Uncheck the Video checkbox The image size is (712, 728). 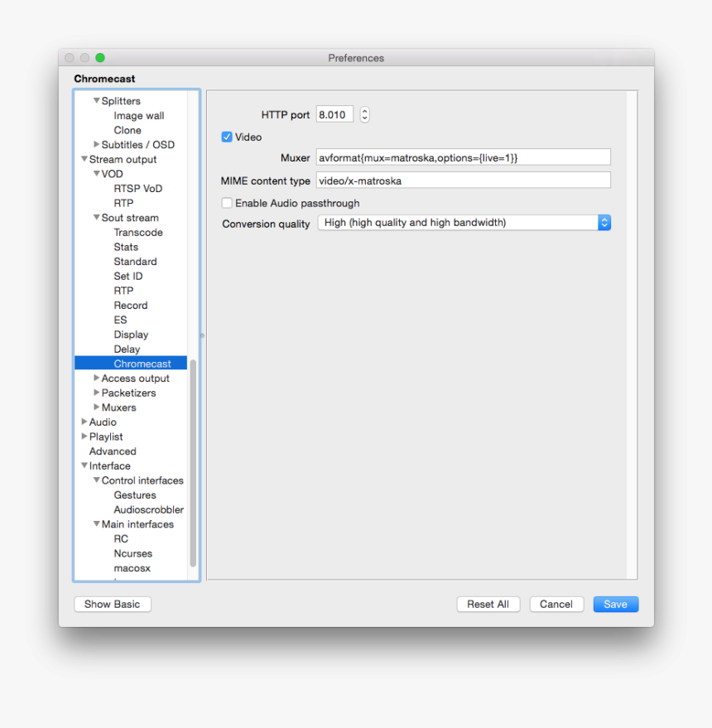227,137
